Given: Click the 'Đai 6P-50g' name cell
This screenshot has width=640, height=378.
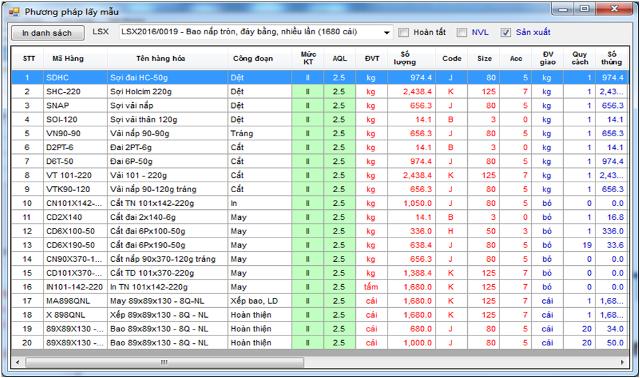Looking at the screenshot, I should tap(167, 161).
